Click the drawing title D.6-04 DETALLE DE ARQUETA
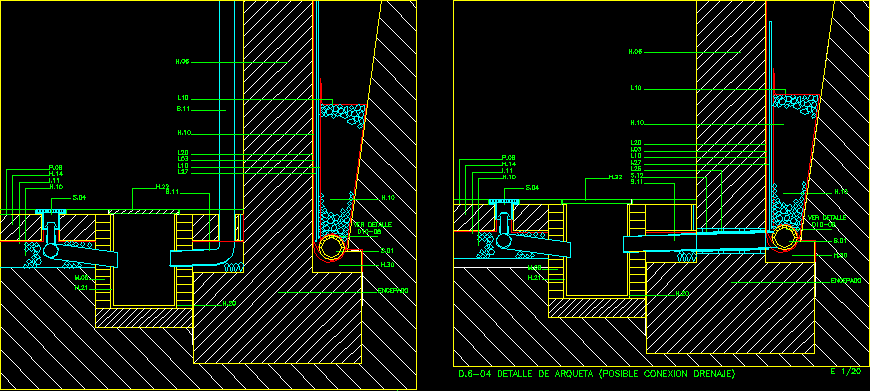The width and height of the screenshot is (870, 391). tap(597, 374)
